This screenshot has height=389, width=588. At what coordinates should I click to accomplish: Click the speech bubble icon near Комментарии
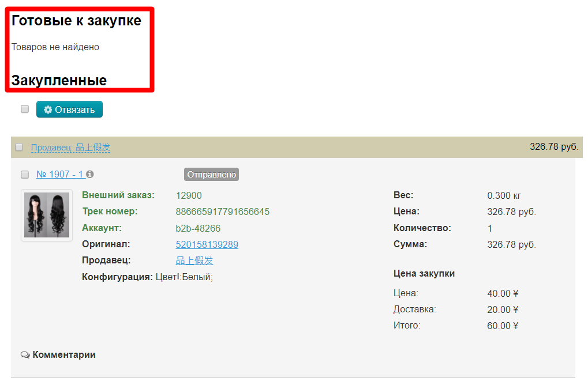tap(25, 355)
